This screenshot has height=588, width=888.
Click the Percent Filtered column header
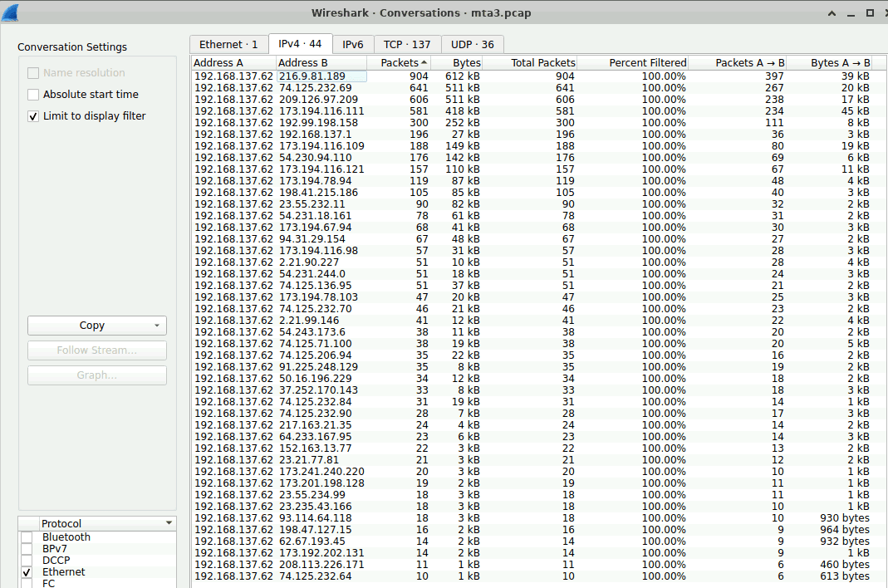pyautogui.click(x=647, y=62)
